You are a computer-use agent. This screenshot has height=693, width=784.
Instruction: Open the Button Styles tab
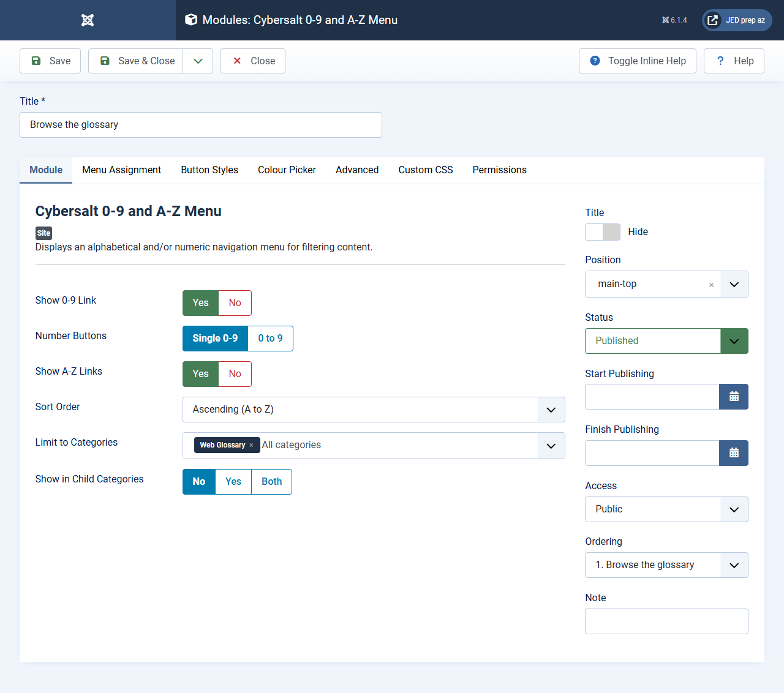point(209,170)
